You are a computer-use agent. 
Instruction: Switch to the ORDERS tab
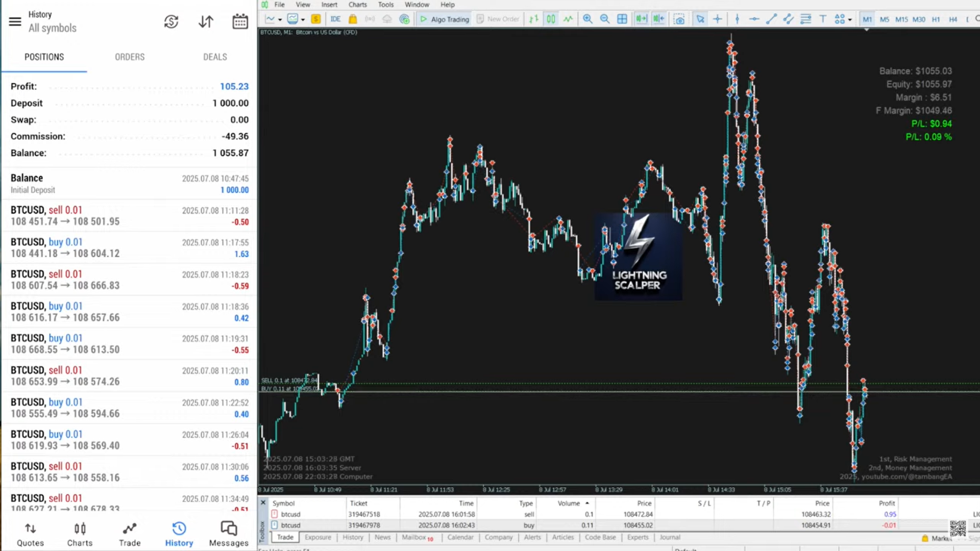tap(129, 57)
